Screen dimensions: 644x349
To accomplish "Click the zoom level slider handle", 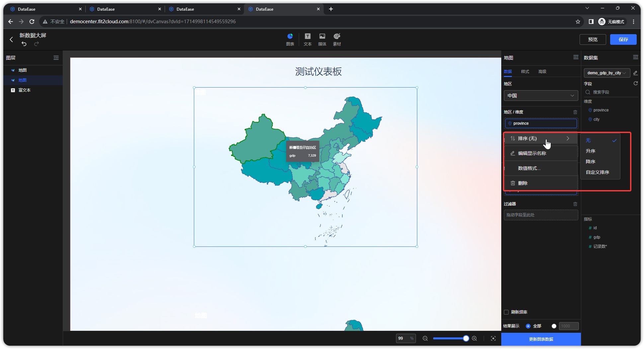I will [x=466, y=338].
